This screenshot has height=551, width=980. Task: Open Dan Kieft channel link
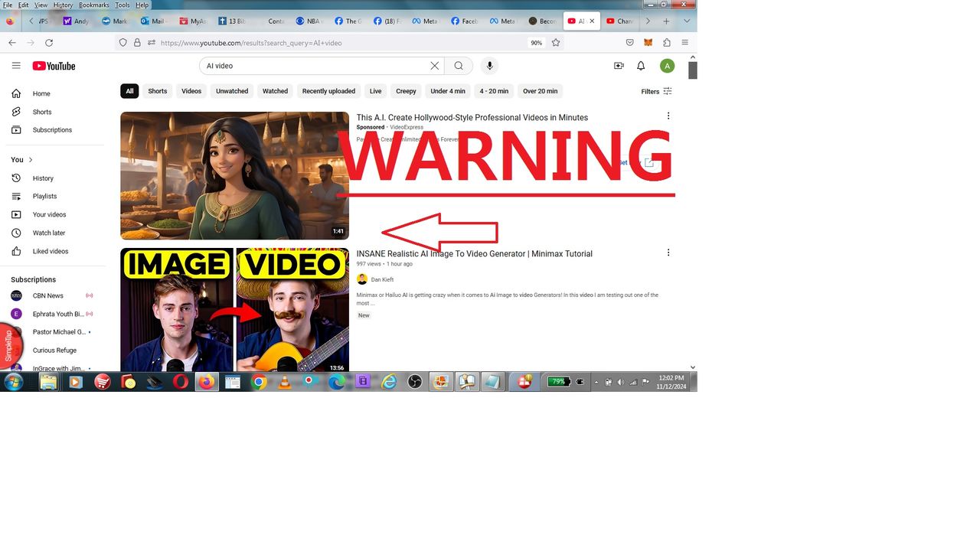(x=382, y=279)
